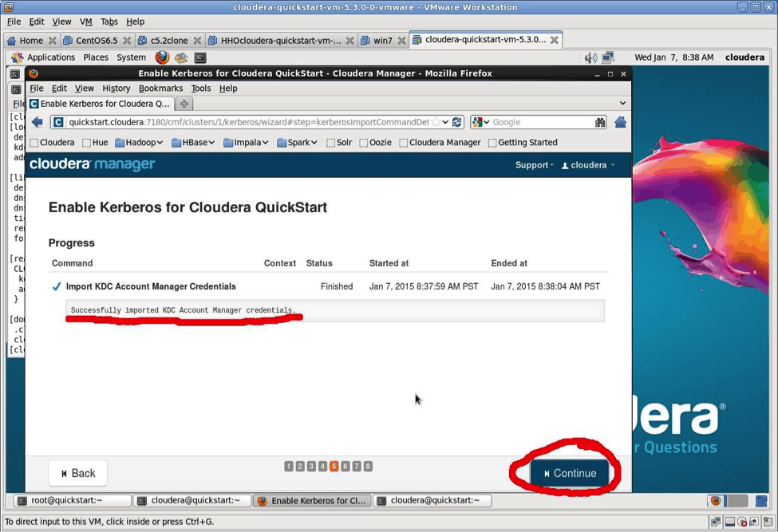The width and height of the screenshot is (778, 532).
Task: Open the cloudera user account dropdown
Action: click(588, 165)
